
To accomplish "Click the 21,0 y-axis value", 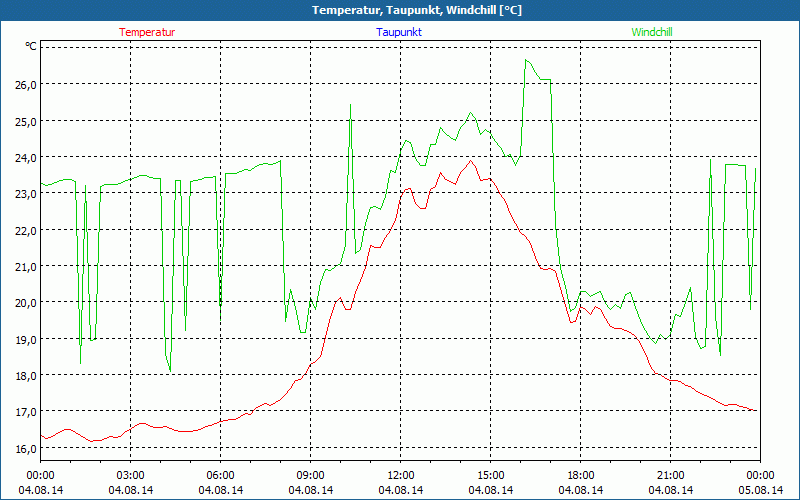I will click(25, 267).
